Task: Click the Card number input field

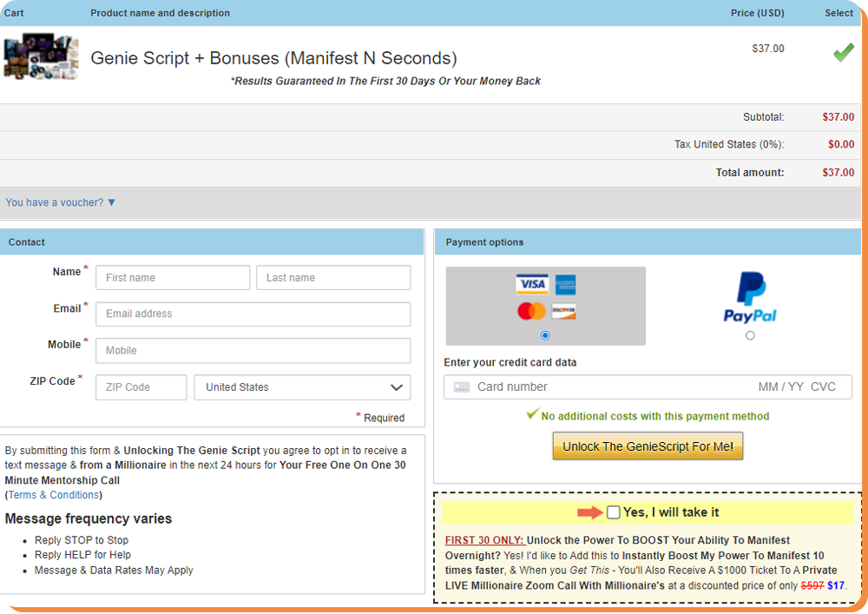Action: [648, 387]
